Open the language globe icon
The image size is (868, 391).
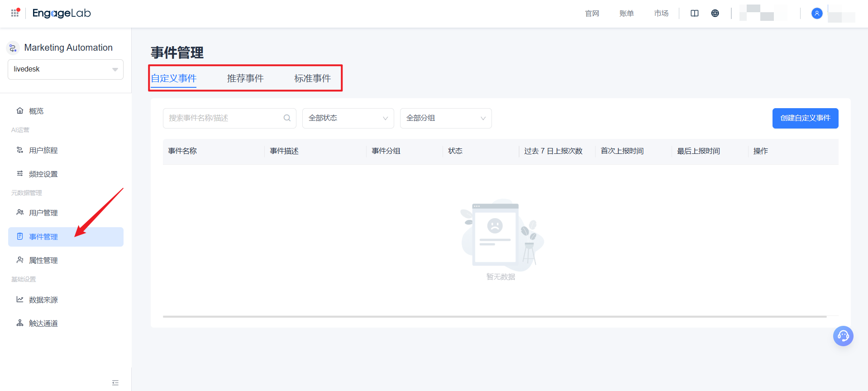(x=715, y=14)
